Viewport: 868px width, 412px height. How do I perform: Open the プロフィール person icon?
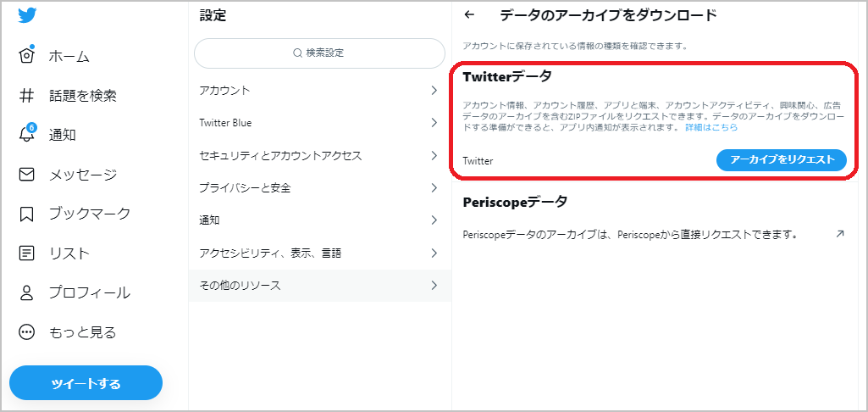[x=26, y=292]
